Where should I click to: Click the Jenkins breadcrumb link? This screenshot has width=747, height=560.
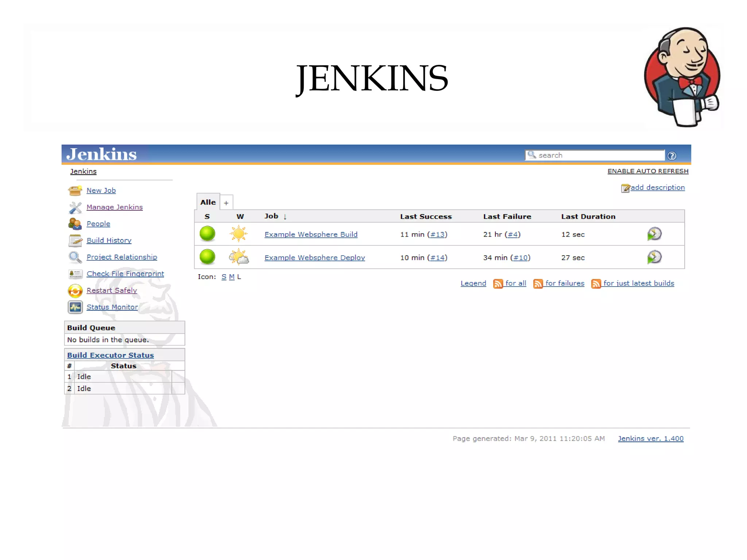pyautogui.click(x=83, y=171)
